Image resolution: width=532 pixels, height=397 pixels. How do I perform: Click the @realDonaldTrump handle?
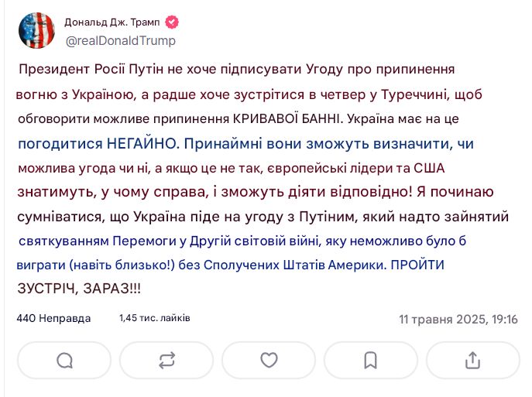[119, 40]
